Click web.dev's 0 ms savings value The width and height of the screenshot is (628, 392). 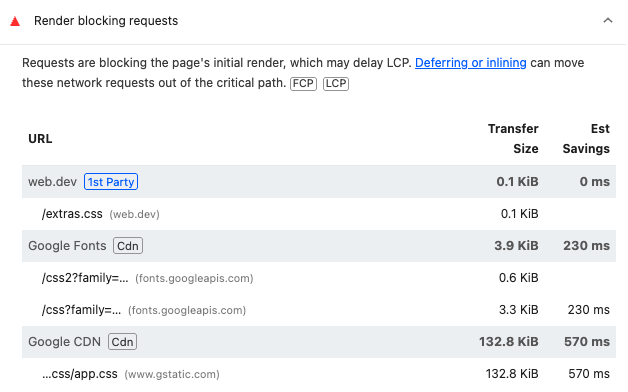[x=594, y=182]
